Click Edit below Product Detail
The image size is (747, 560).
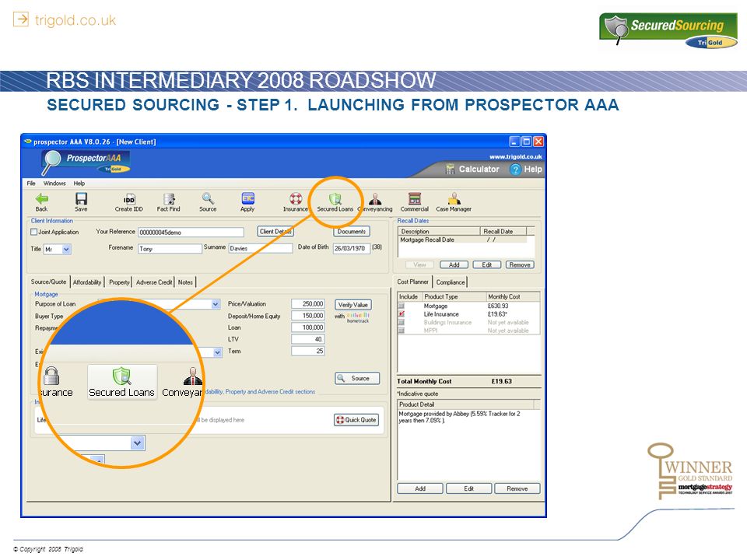[x=468, y=488]
